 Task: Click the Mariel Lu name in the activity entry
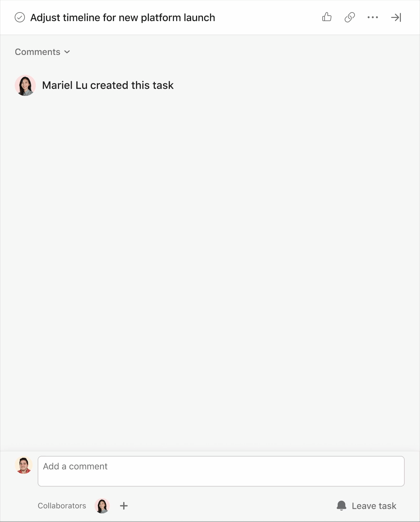point(65,85)
